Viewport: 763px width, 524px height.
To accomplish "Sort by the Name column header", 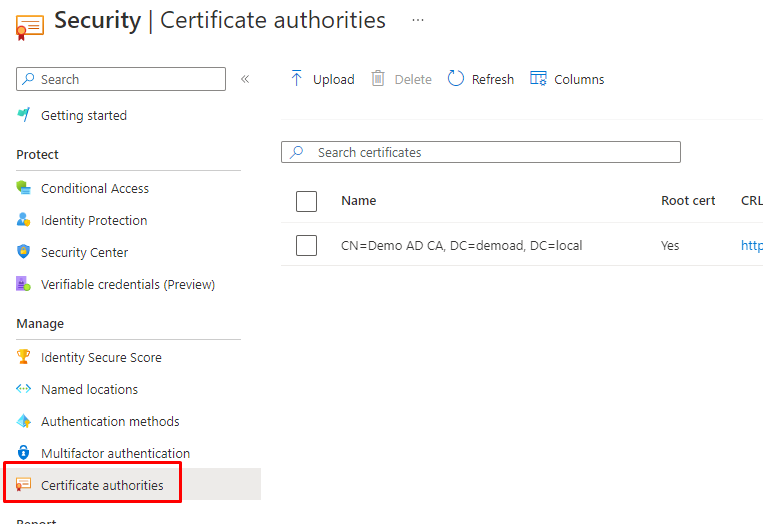I will coord(358,200).
